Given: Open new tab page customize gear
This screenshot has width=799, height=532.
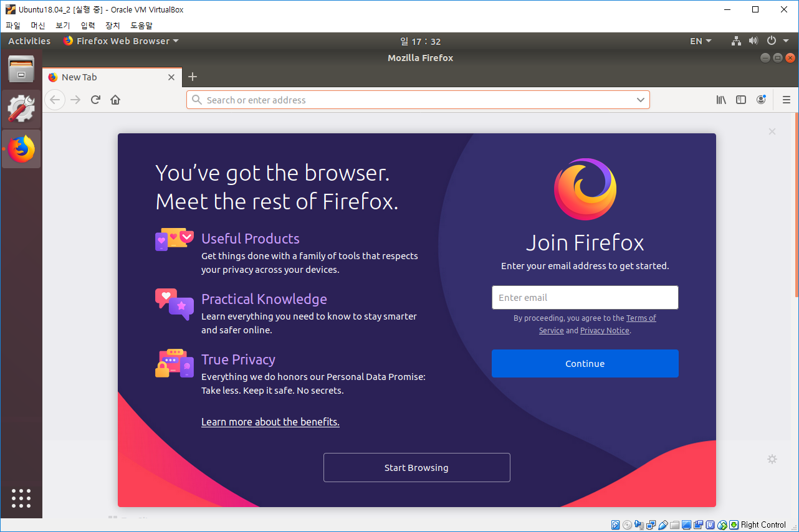Looking at the screenshot, I should [x=772, y=459].
